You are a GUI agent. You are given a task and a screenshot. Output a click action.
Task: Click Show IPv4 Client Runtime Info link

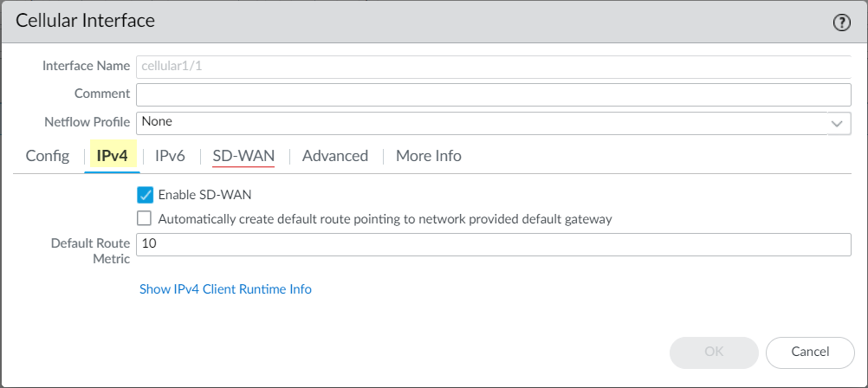pyautogui.click(x=225, y=289)
